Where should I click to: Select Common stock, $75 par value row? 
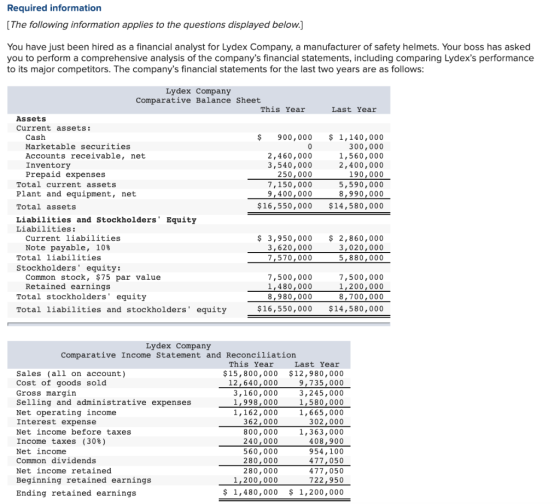click(x=93, y=277)
